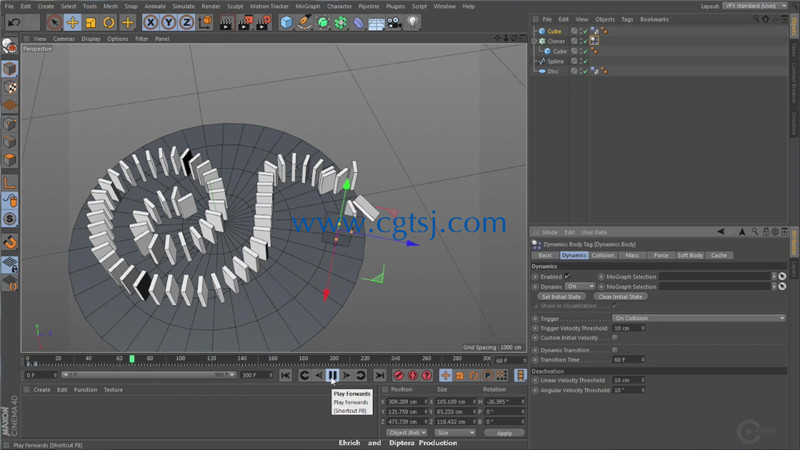Click the Apply coordinates button

pos(504,433)
